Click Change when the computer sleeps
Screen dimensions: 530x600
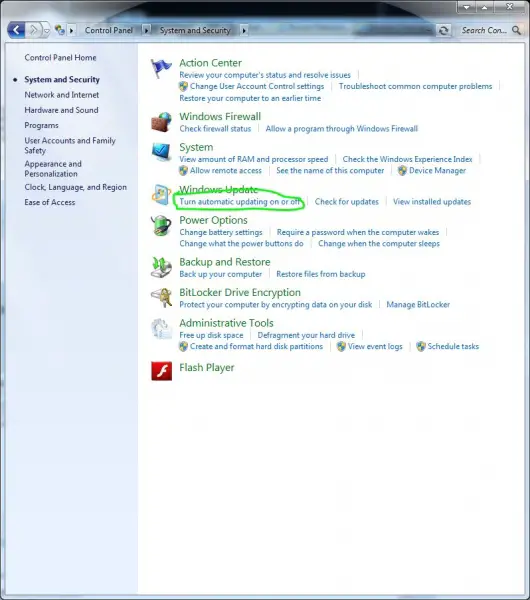tap(379, 243)
